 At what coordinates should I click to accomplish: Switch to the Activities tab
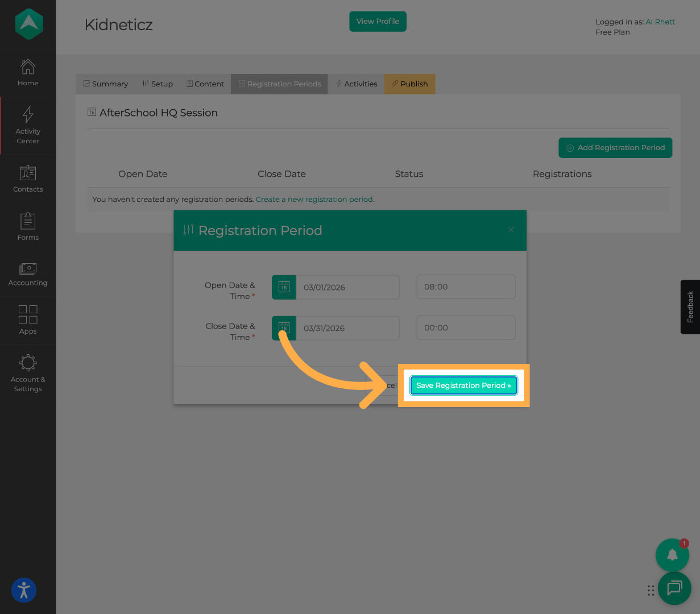(x=357, y=84)
